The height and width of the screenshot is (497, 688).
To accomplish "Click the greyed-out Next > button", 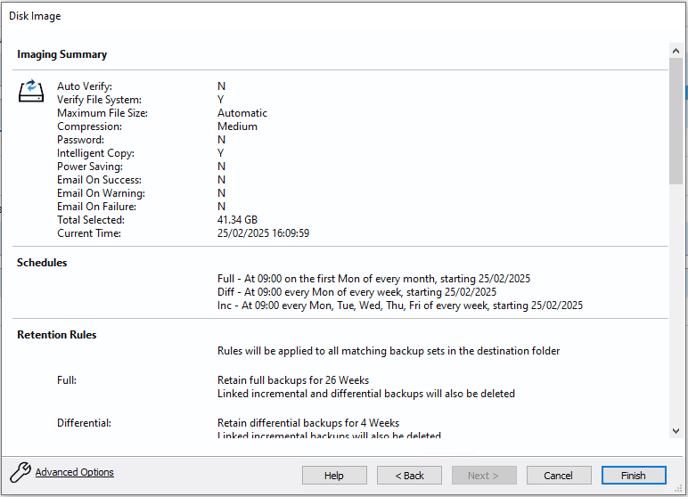I will point(483,475).
